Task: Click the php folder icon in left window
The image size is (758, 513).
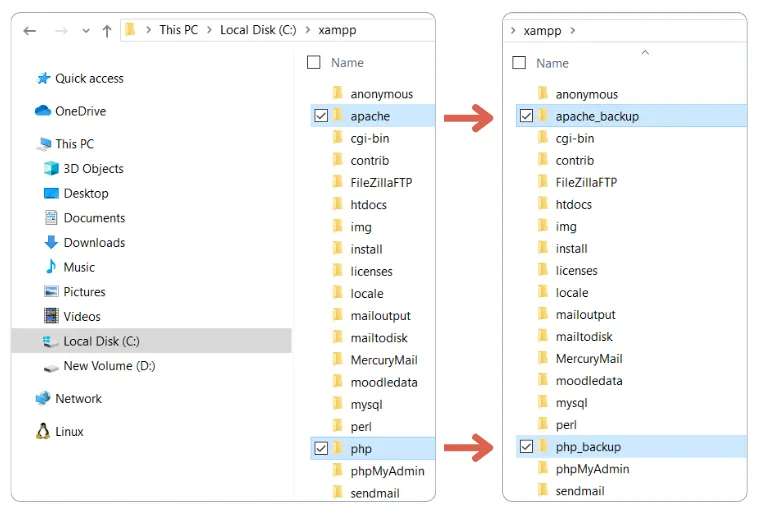Action: click(x=338, y=448)
